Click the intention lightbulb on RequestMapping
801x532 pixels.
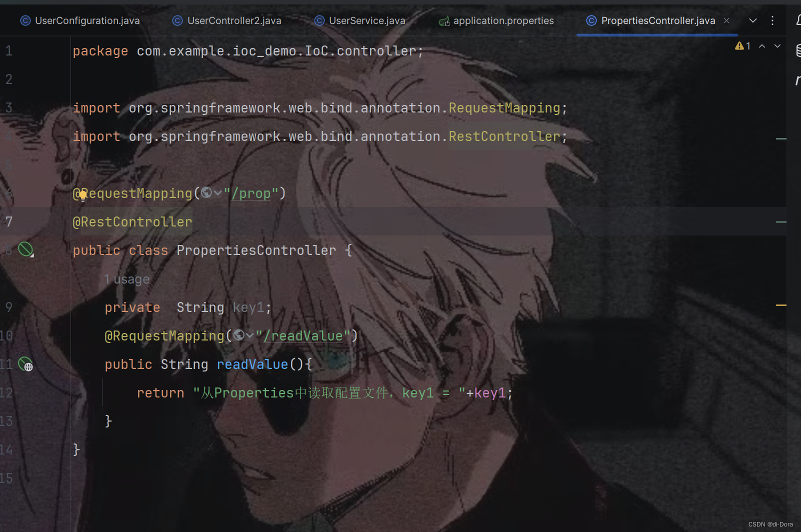(x=83, y=195)
